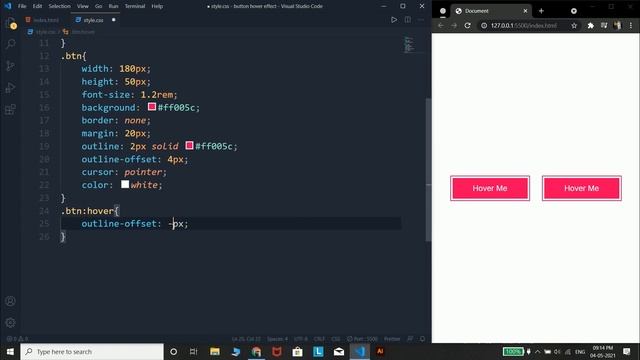Image resolution: width=640 pixels, height=360 pixels.
Task: Open the Selection menu
Action: (59, 6)
